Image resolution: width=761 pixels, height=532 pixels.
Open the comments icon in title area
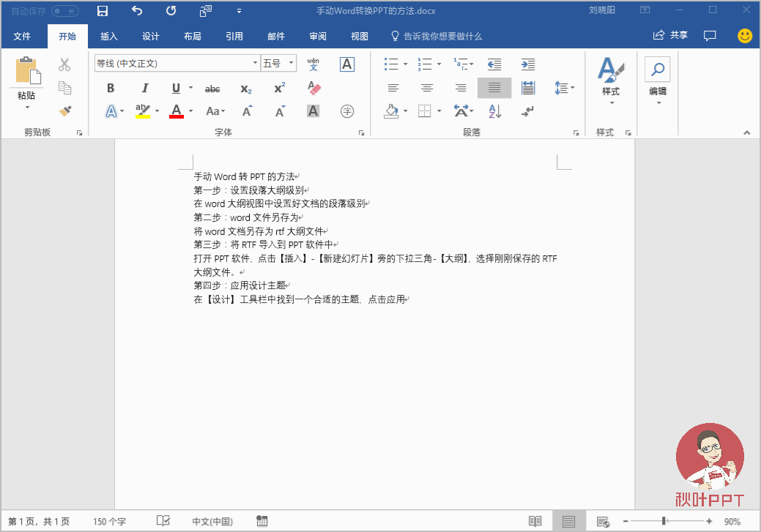tap(710, 35)
